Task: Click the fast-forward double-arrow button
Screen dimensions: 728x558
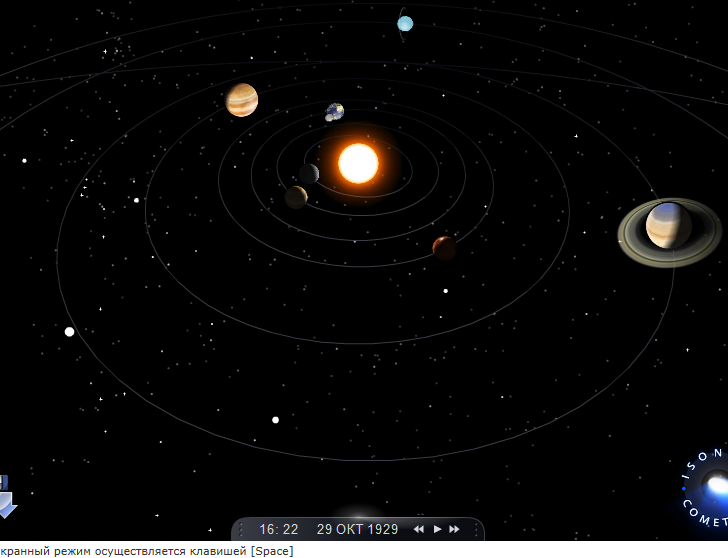Action: pyautogui.click(x=454, y=529)
